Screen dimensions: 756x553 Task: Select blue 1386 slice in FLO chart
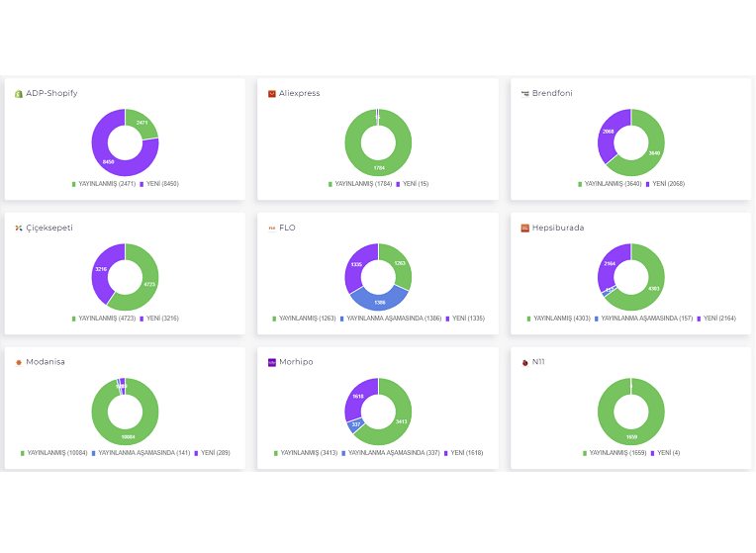379,303
